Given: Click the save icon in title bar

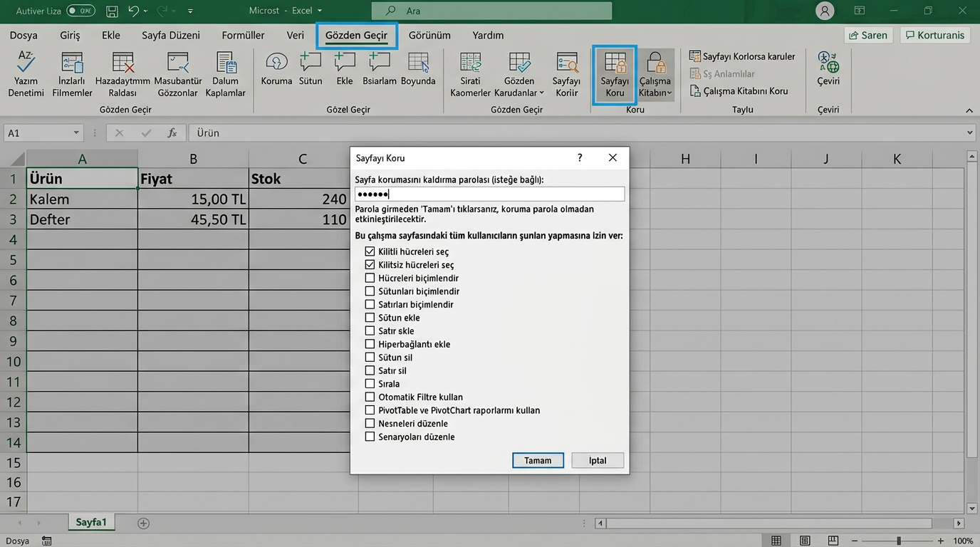Looking at the screenshot, I should 112,11.
